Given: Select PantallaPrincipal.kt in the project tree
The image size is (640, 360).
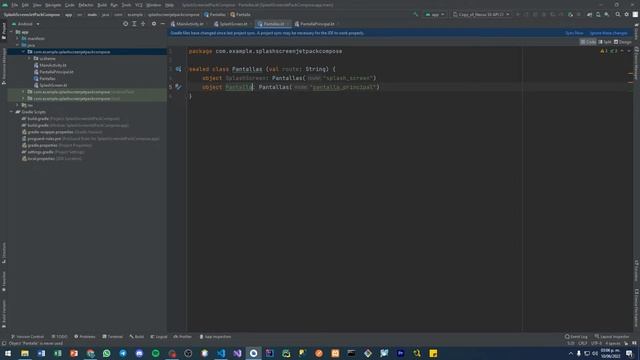Looking at the screenshot, I should 53,72.
